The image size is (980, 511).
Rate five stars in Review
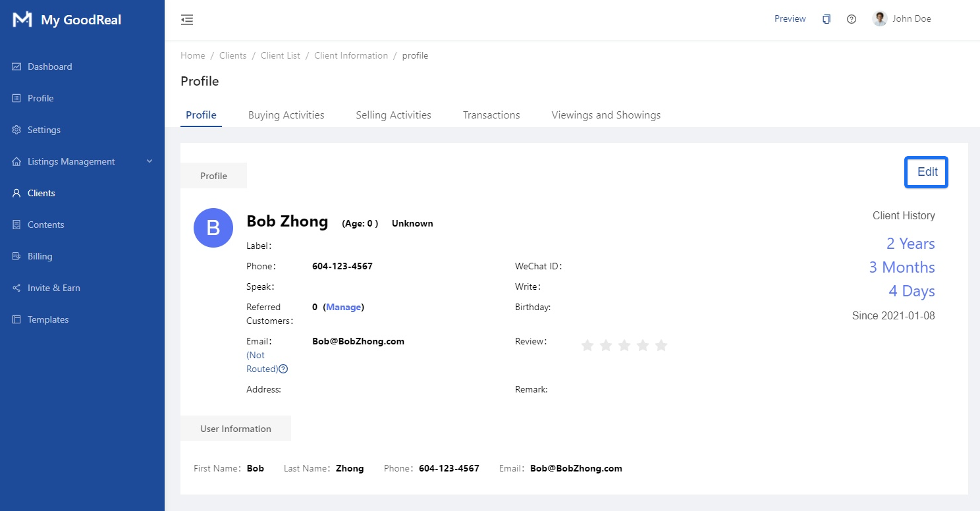point(661,345)
